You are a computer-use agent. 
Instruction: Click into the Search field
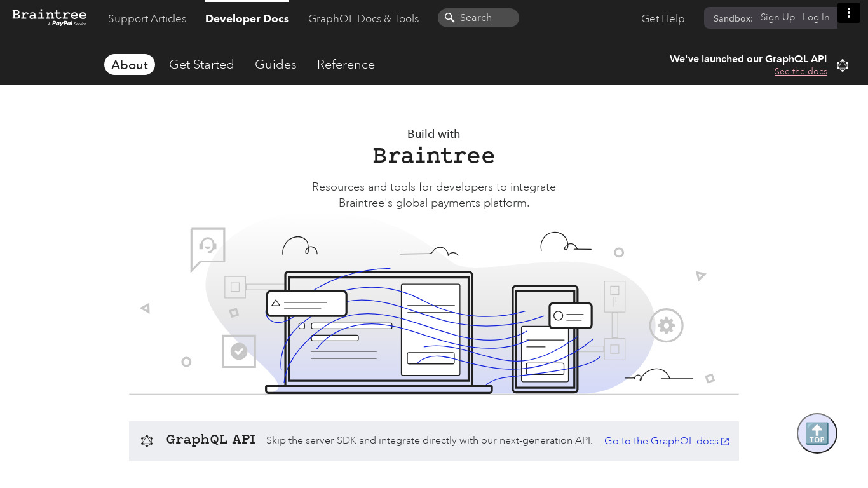click(478, 18)
